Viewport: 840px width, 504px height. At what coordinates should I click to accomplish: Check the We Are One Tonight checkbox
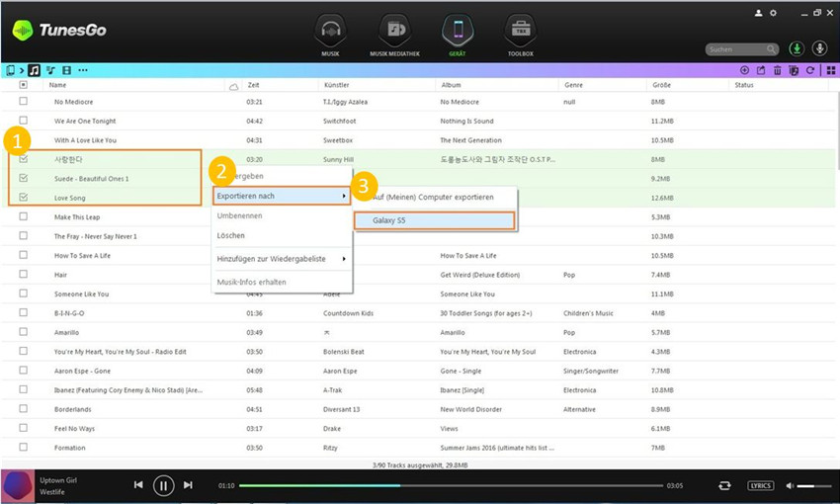tap(23, 120)
